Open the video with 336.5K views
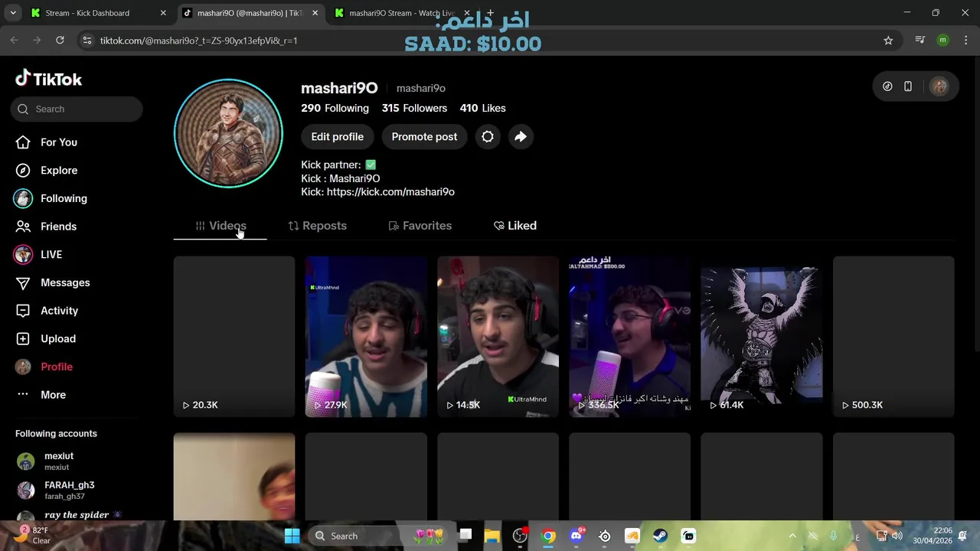Screen dimensions: 980x551 pyautogui.click(x=629, y=337)
